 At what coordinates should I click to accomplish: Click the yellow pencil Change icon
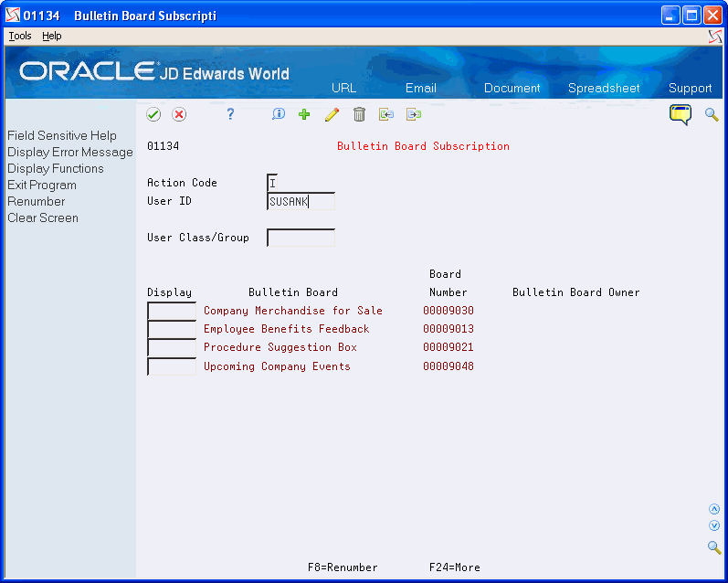click(x=332, y=114)
